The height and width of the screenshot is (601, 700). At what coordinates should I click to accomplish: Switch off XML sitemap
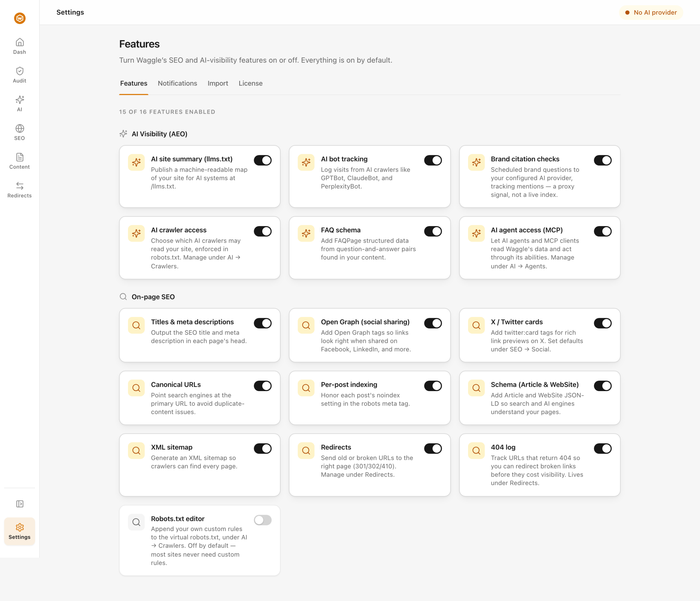pyautogui.click(x=262, y=448)
